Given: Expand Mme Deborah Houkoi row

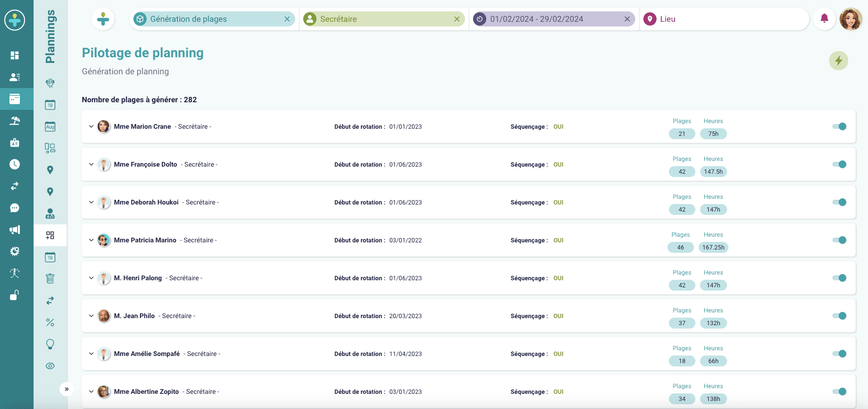Looking at the screenshot, I should click(91, 202).
